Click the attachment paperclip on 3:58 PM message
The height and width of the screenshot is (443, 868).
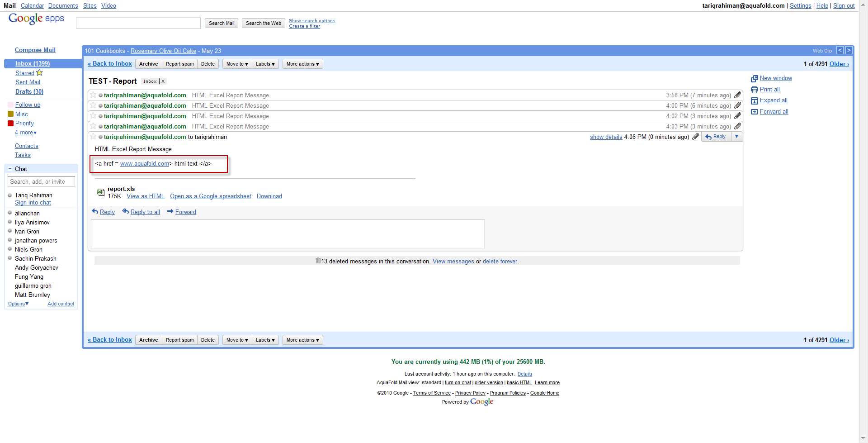[737, 95]
